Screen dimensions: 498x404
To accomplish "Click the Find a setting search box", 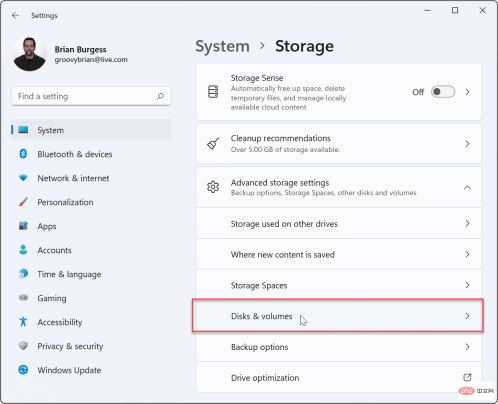I will click(91, 96).
